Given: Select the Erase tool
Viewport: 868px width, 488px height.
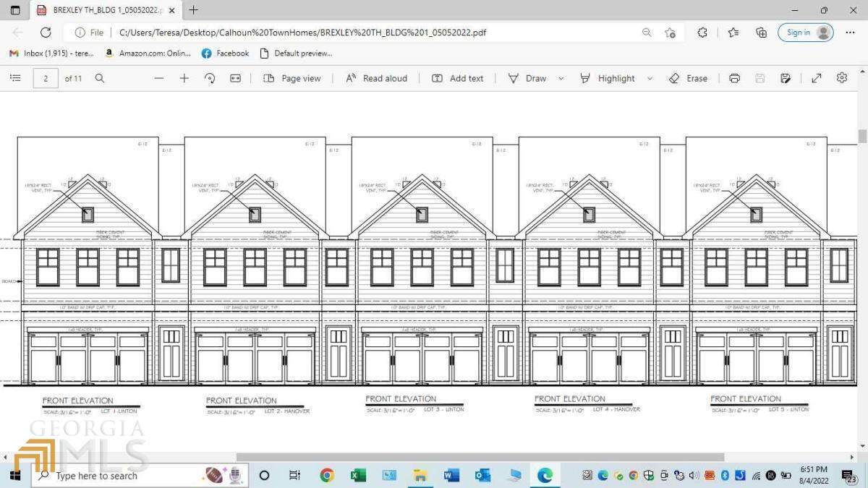Looking at the screenshot, I should pyautogui.click(x=688, y=78).
